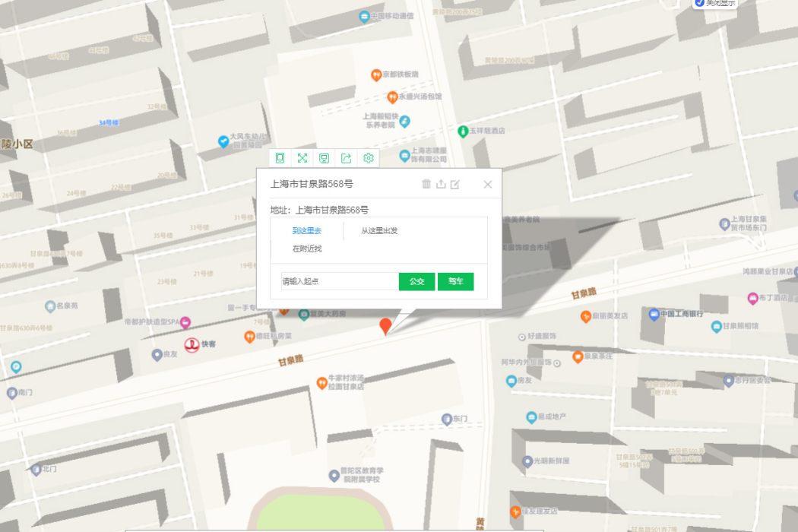
Task: Click the 玉祥烟酒店 green map marker
Action: (463, 131)
